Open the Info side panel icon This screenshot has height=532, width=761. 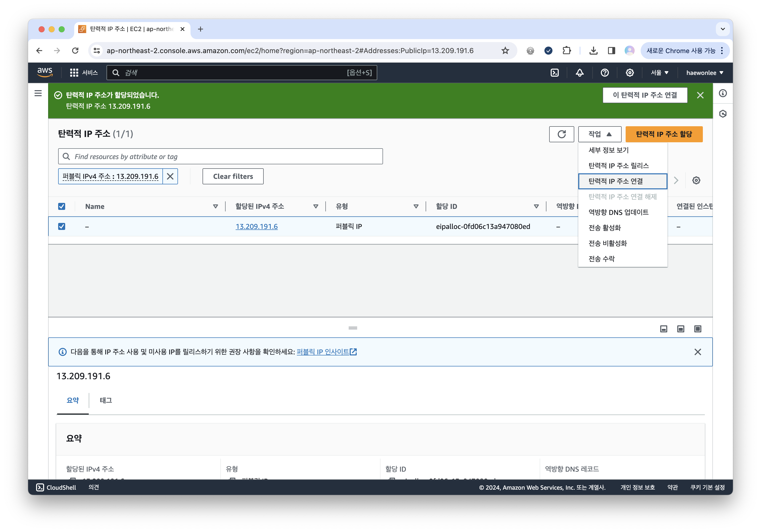[x=723, y=93]
